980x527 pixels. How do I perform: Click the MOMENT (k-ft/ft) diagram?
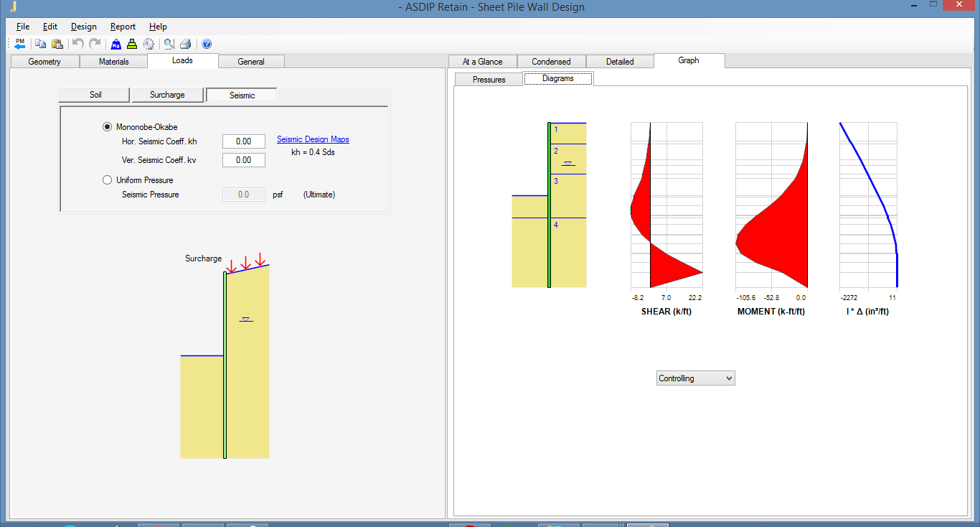coord(772,205)
